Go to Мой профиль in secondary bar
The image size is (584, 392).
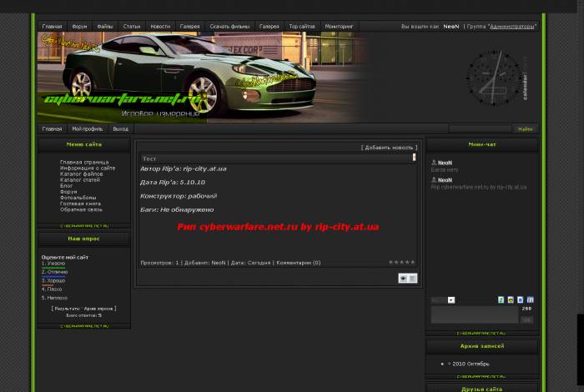(x=87, y=129)
